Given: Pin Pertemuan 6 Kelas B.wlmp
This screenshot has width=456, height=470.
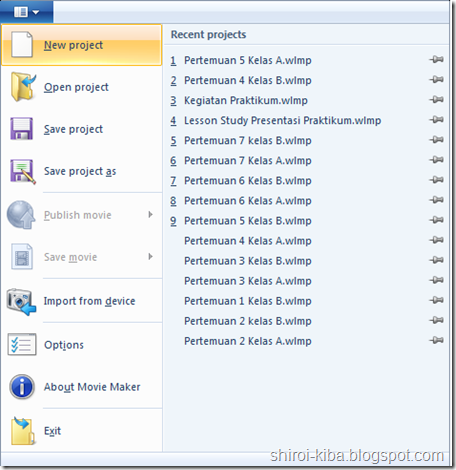Looking at the screenshot, I should [436, 180].
